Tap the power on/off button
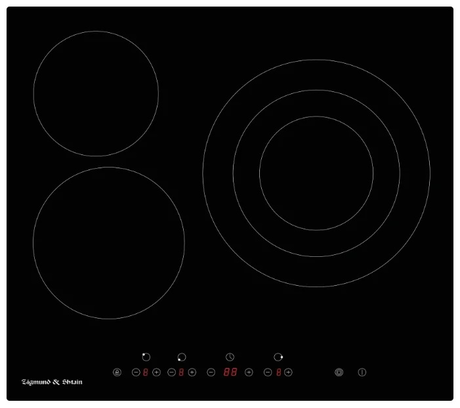 (x=362, y=372)
